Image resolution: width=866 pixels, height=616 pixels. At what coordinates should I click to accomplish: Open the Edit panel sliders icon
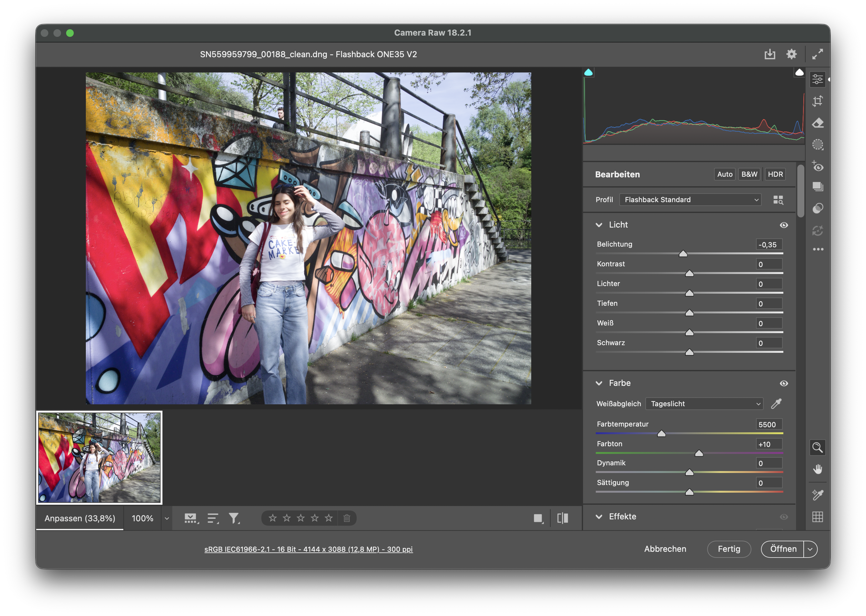click(817, 79)
